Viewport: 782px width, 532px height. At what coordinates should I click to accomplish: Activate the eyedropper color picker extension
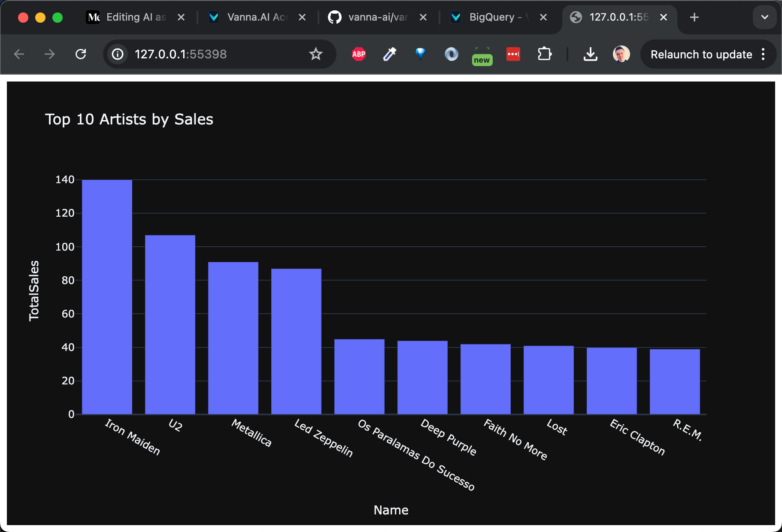pyautogui.click(x=390, y=54)
